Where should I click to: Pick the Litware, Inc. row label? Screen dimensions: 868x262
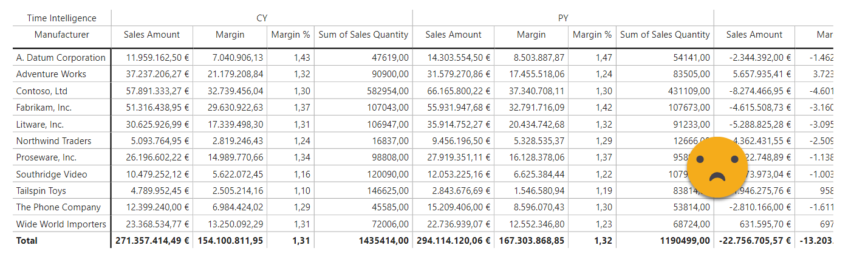click(40, 125)
